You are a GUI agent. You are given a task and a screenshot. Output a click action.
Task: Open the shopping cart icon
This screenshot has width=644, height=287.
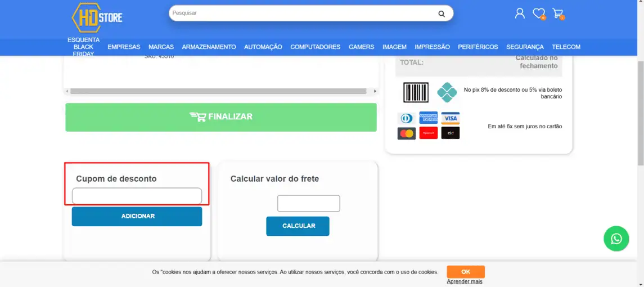pos(558,14)
